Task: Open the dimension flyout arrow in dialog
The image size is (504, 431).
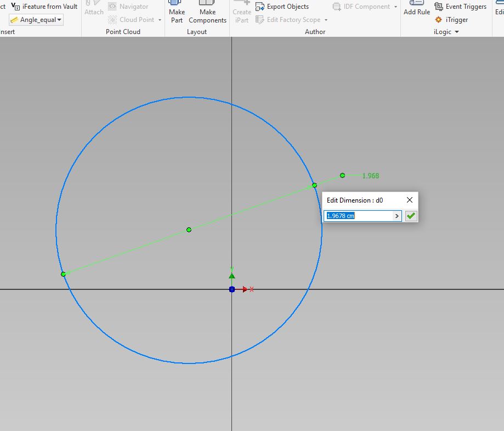Action: click(397, 216)
